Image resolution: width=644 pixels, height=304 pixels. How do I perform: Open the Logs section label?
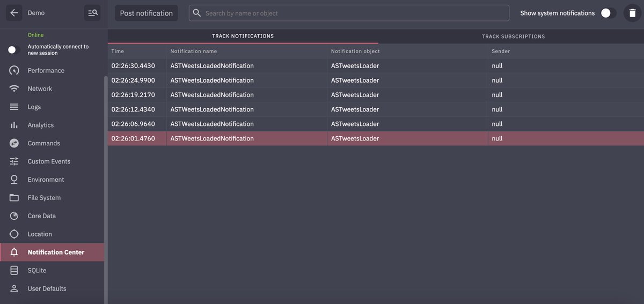[34, 107]
